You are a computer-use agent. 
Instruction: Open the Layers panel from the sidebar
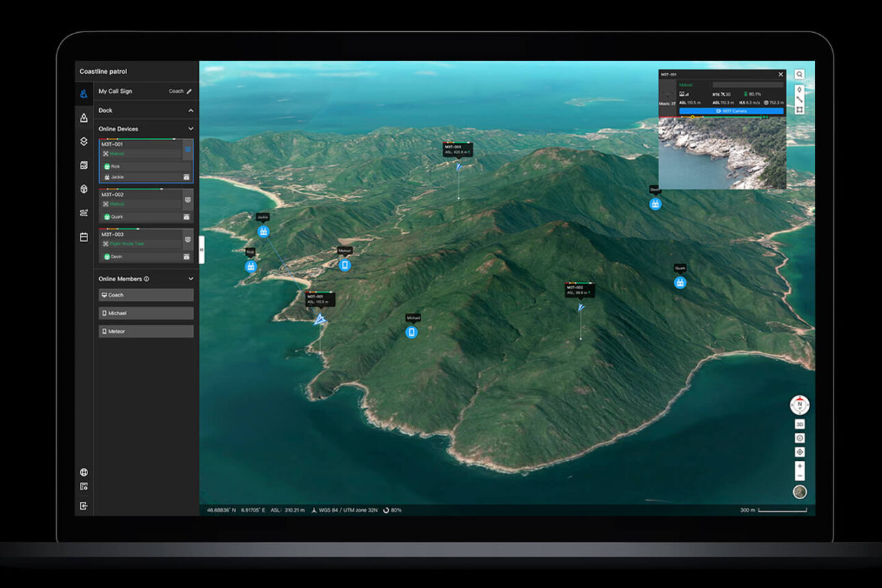(x=84, y=142)
